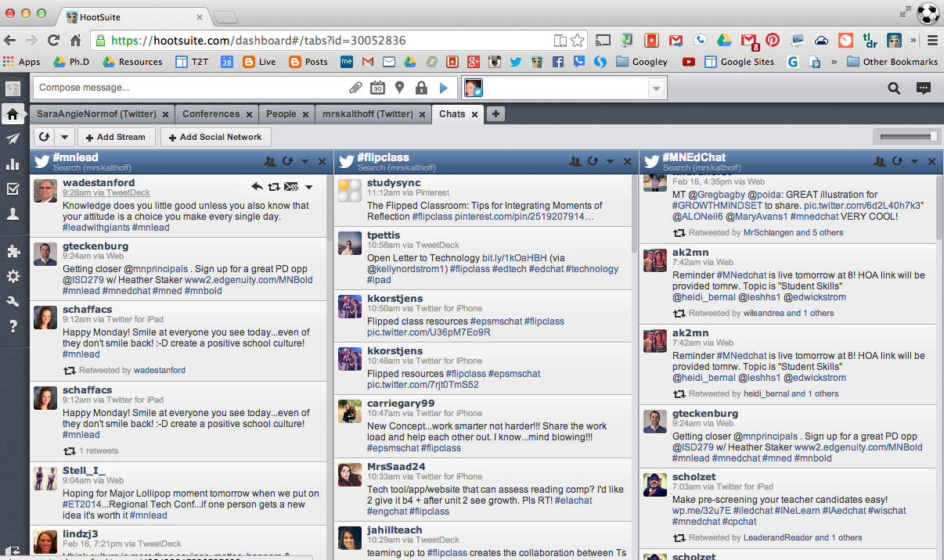Bookmark this page with the star icon
Viewport: 944px width, 560px height.
pyautogui.click(x=578, y=41)
